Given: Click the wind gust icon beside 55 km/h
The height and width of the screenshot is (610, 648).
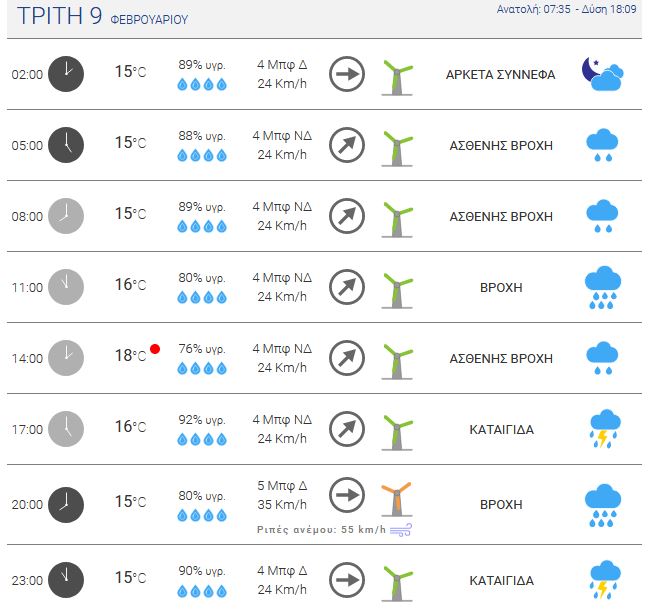Looking at the screenshot, I should coord(401,530).
